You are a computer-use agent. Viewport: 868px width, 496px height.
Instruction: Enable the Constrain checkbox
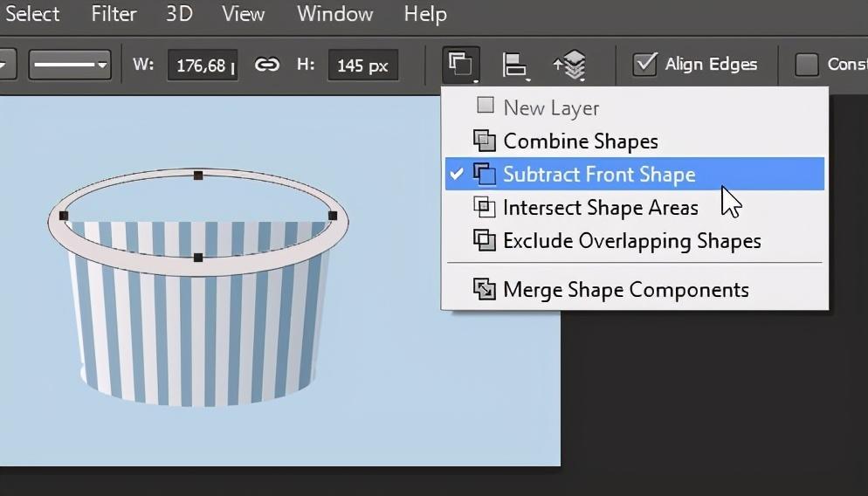coord(807,65)
